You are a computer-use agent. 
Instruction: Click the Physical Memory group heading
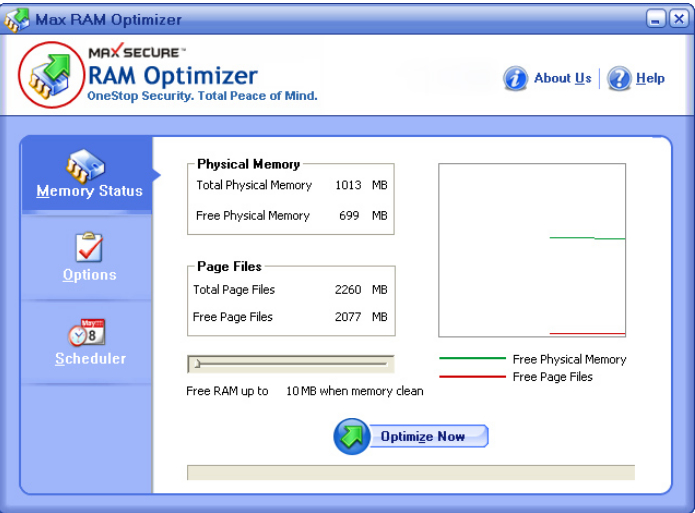[x=249, y=164]
